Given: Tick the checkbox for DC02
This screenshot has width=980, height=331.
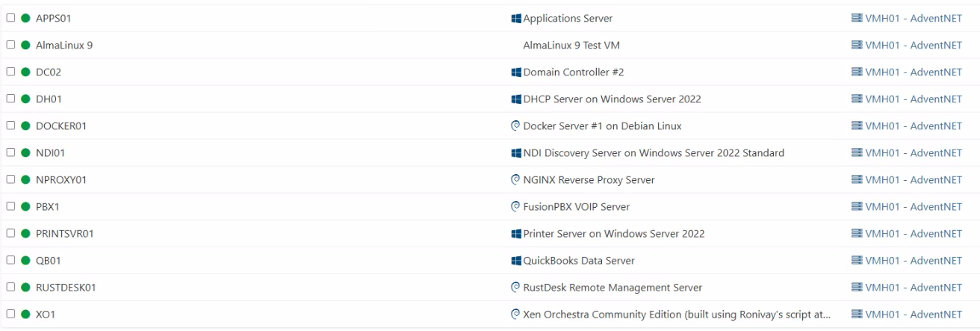Looking at the screenshot, I should [10, 72].
